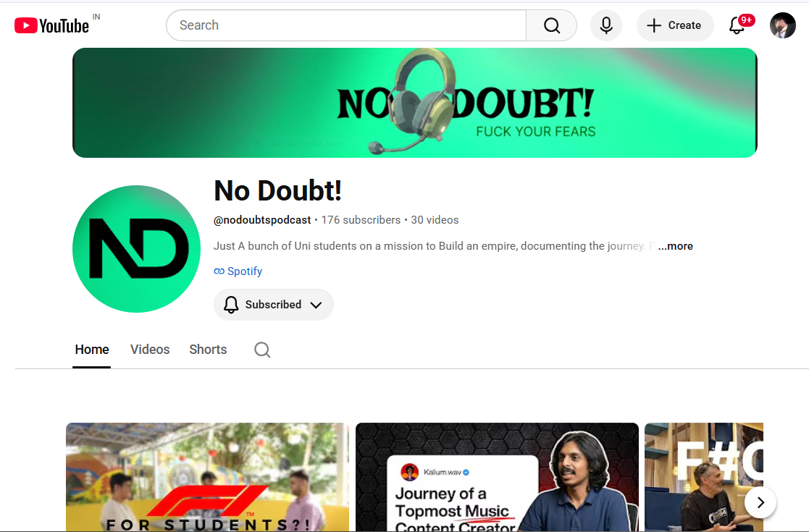Click the 30 videos text
This screenshot has height=532, width=809.
coord(435,220)
